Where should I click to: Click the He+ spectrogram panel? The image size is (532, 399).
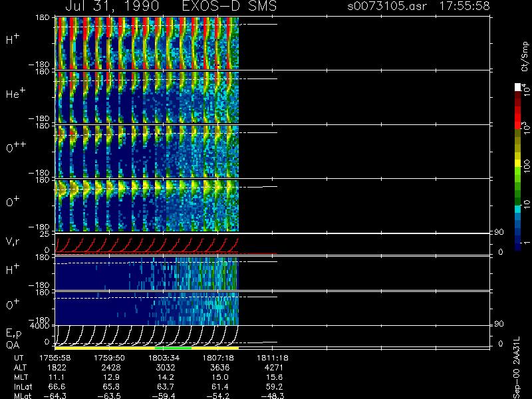pyautogui.click(x=147, y=97)
